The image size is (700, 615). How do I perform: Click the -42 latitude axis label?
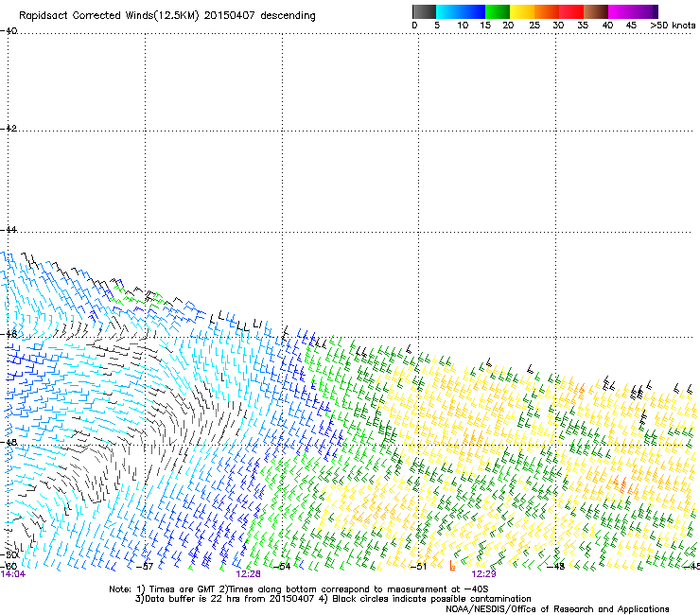[x=9, y=128]
